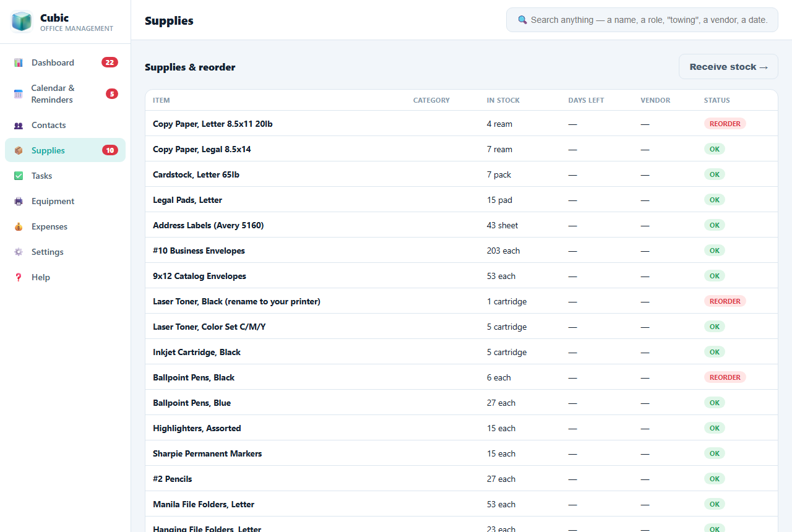
Task: Select the Manila File Folders, Letter item
Action: (462, 504)
